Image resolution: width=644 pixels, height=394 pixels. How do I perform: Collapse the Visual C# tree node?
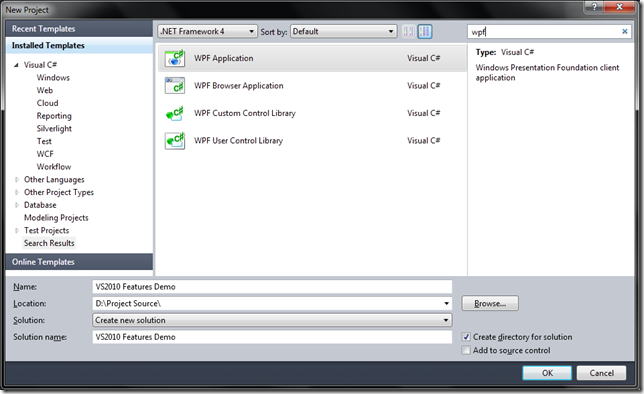pyautogui.click(x=16, y=65)
